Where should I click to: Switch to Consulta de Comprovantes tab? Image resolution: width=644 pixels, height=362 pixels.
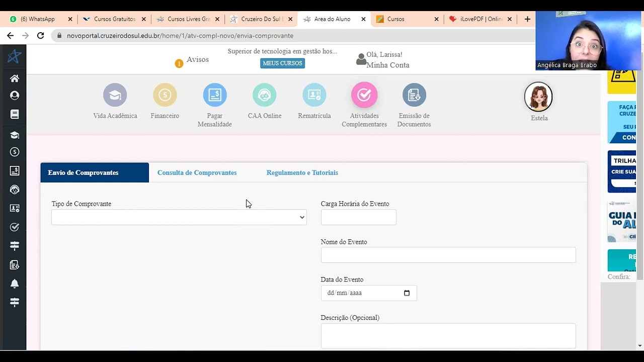(x=197, y=172)
